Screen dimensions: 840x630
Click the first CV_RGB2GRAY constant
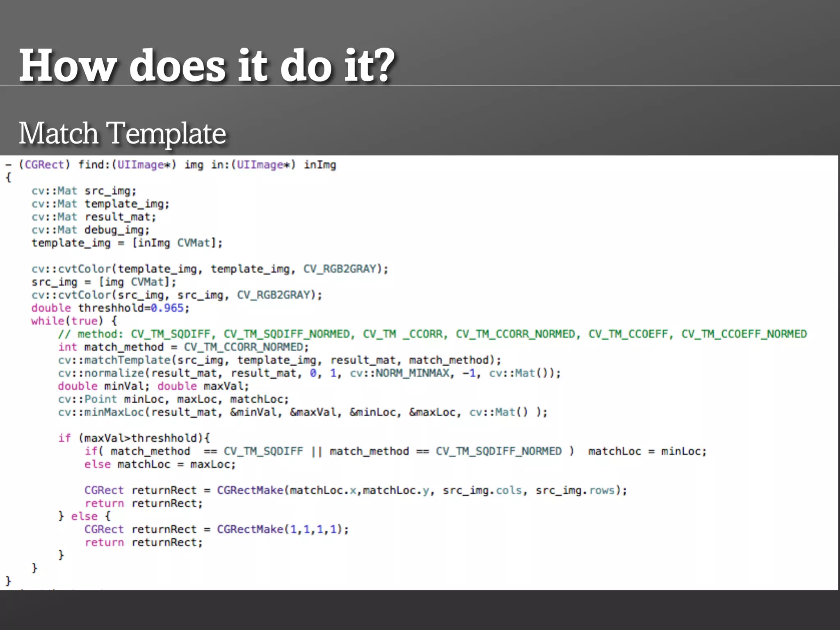pos(340,269)
